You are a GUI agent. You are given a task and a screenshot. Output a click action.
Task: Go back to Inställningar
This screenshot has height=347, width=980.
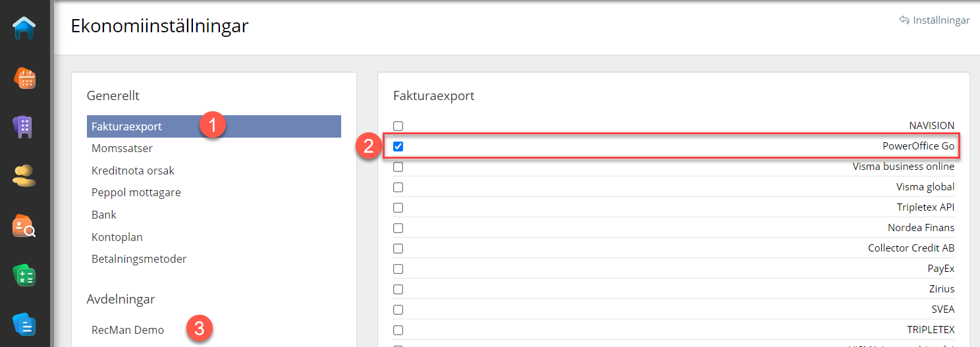click(x=934, y=20)
